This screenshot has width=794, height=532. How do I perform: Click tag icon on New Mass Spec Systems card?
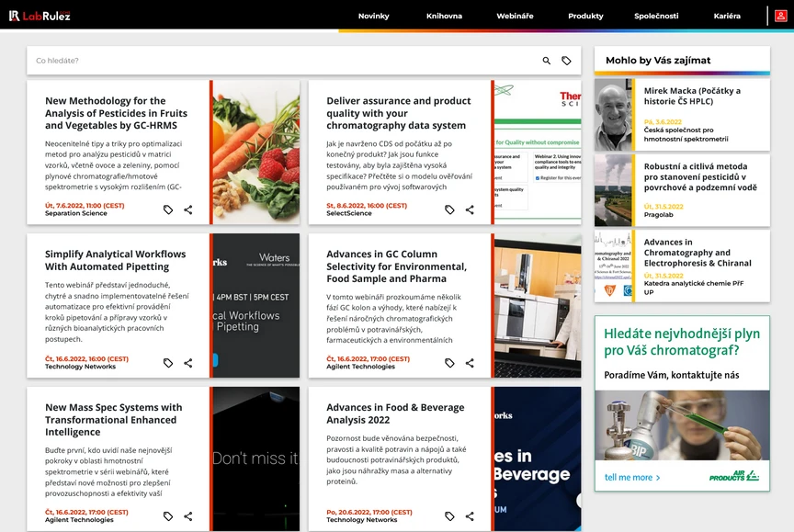(168, 516)
